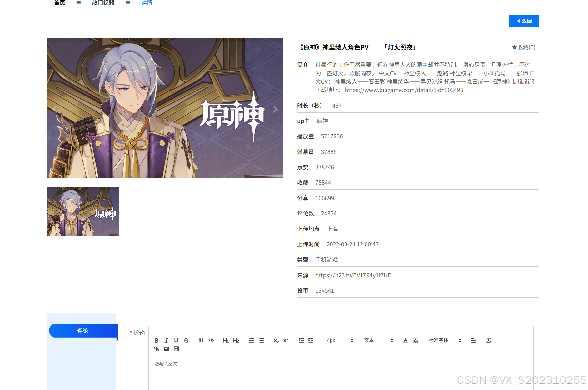Screen dimensions: 588x390
Task: Open the 标准字体 font family dropdown
Action: coord(445,340)
